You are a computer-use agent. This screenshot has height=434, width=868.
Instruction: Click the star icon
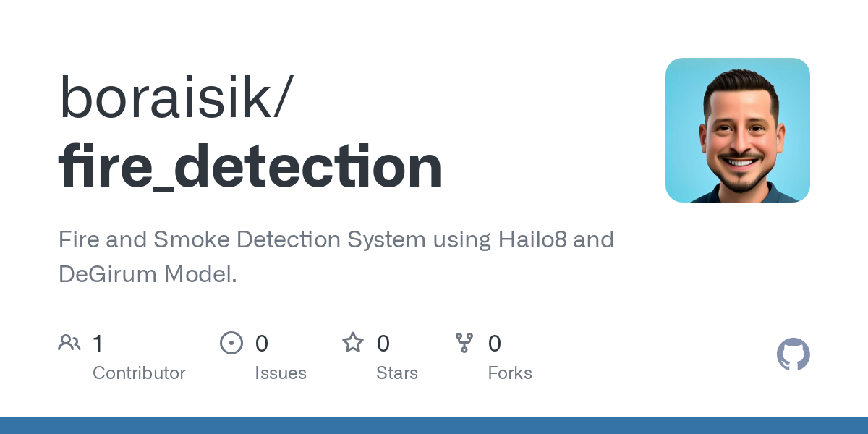(353, 343)
